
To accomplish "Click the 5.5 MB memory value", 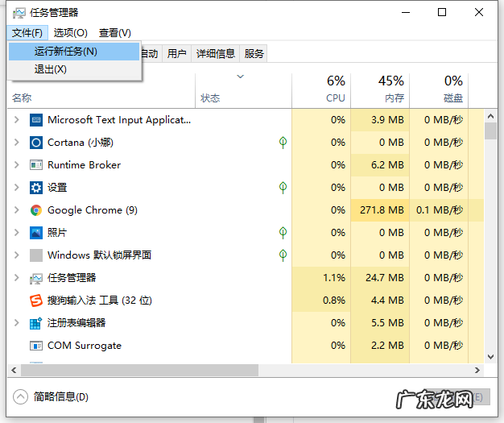I will click(387, 322).
